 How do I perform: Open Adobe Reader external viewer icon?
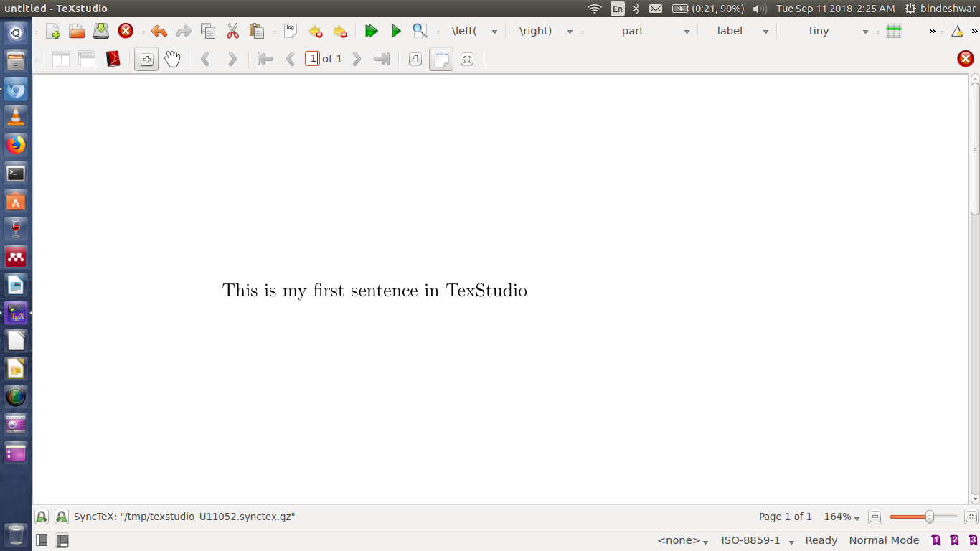113,59
